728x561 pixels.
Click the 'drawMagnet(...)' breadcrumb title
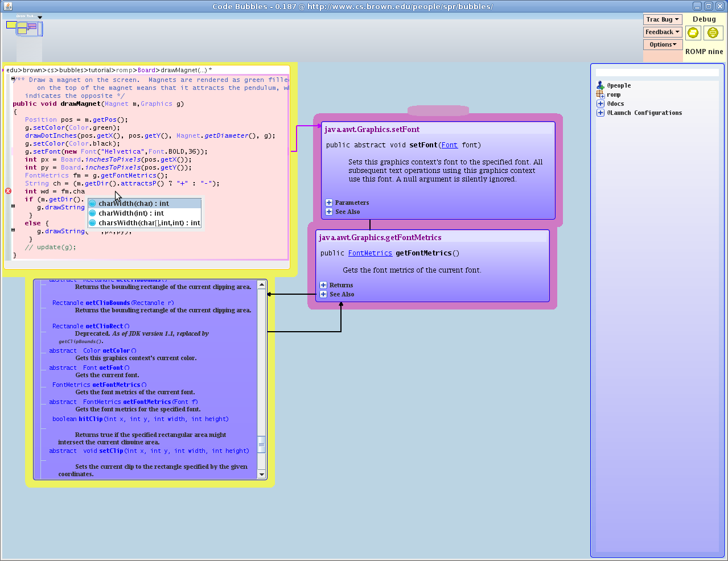(184, 70)
